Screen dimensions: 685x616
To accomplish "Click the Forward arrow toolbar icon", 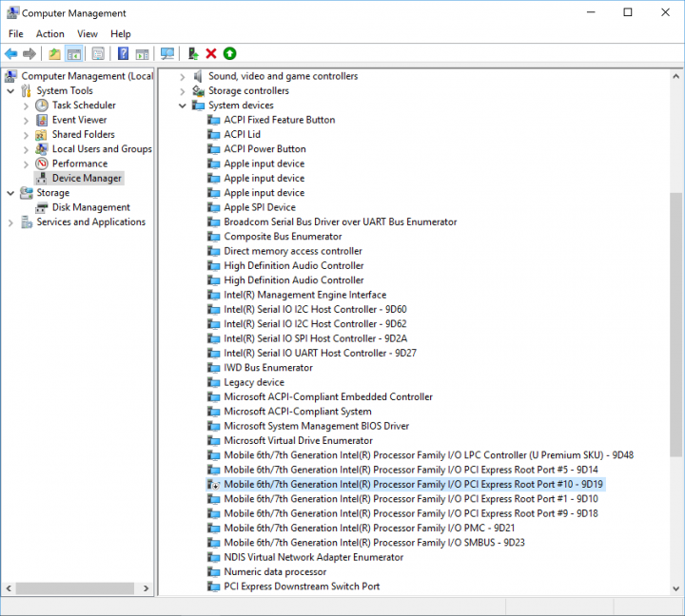I will coord(29,53).
